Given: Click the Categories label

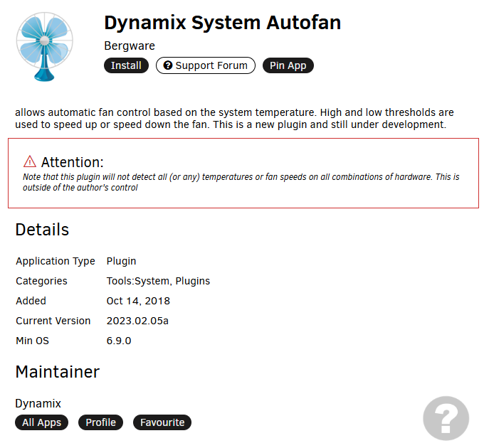Looking at the screenshot, I should (x=41, y=281).
